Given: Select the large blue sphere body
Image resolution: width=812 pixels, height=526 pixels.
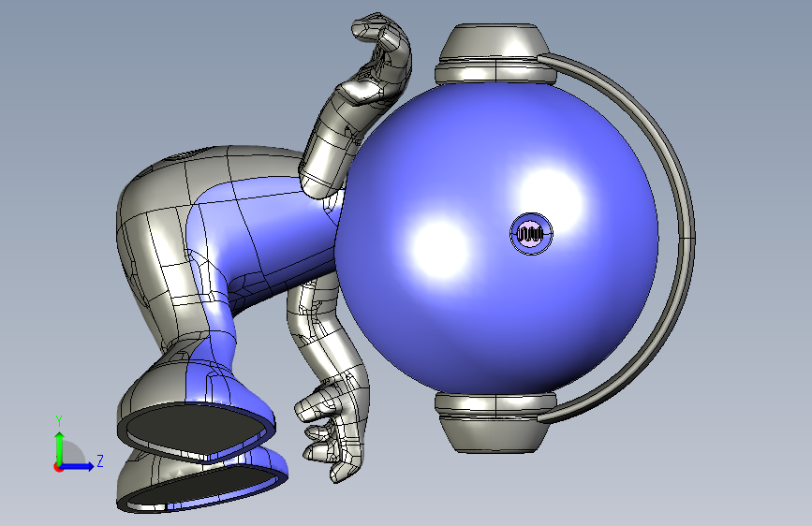Looking at the screenshot, I should tap(496, 238).
